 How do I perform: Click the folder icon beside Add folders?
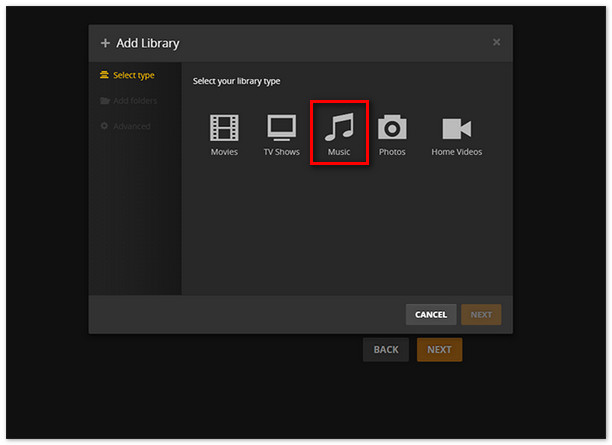[105, 101]
